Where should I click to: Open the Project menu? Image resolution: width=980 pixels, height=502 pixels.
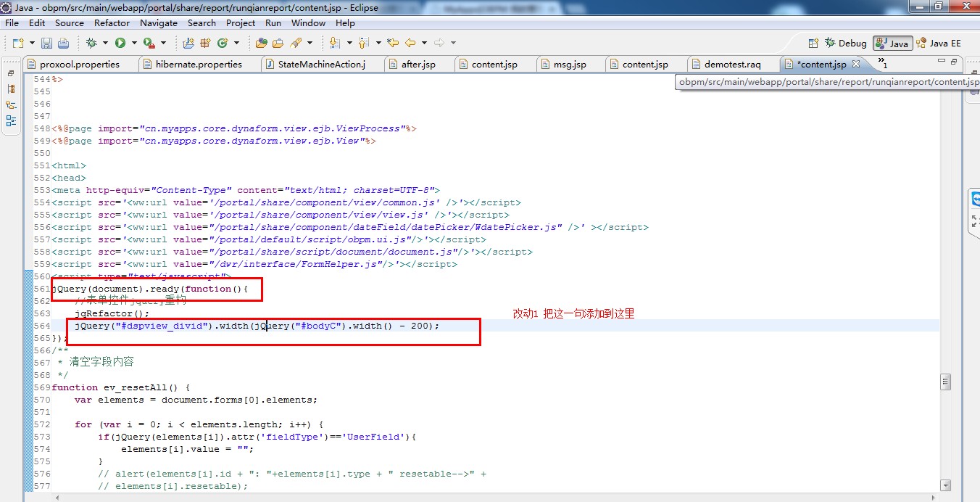tap(241, 22)
